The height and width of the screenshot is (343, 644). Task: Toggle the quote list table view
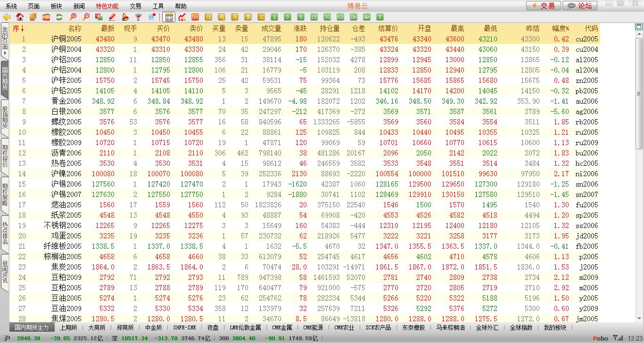coord(169,17)
